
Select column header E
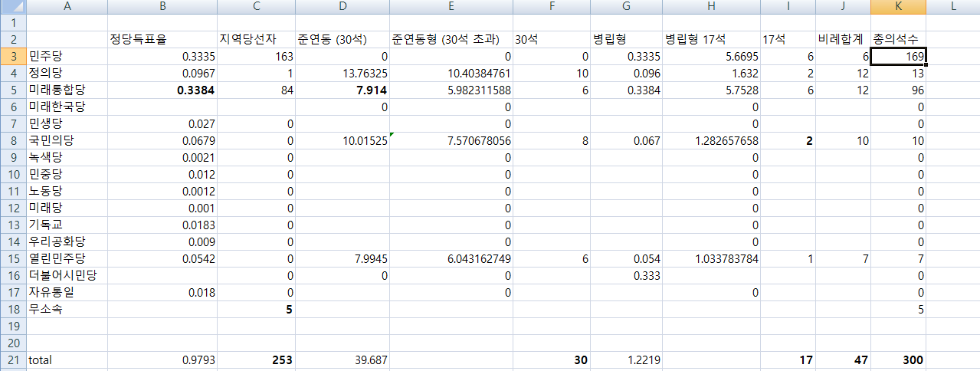point(451,7)
